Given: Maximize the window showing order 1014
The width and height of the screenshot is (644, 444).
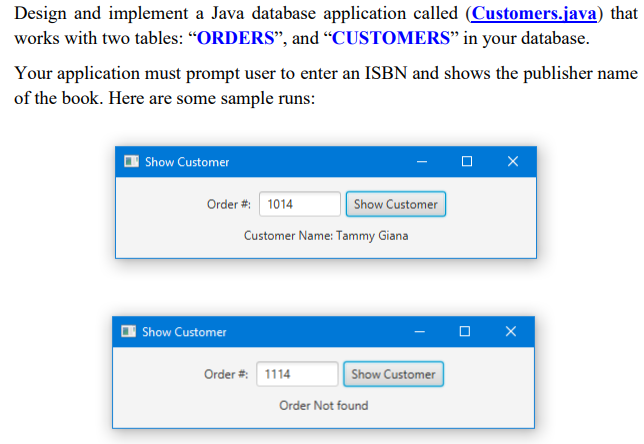Looking at the screenshot, I should 467,161.
